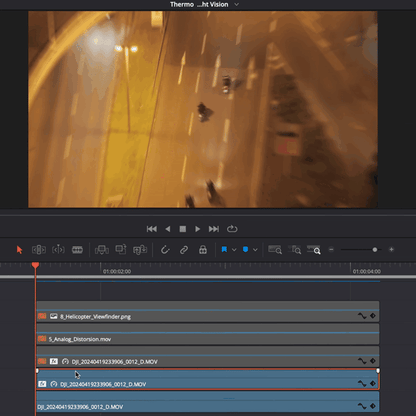Jump to the first frame button
The width and height of the screenshot is (416, 416).
[x=152, y=229]
